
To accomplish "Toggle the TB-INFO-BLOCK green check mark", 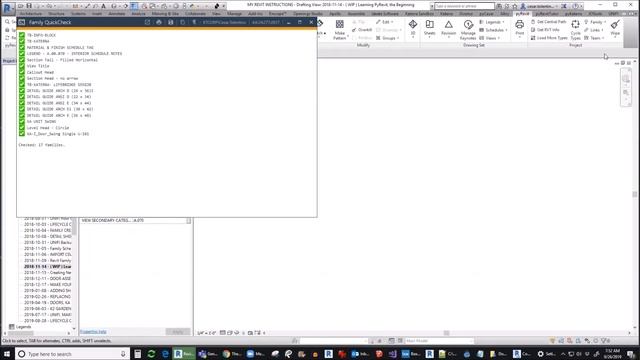I will pyautogui.click(x=22, y=35).
